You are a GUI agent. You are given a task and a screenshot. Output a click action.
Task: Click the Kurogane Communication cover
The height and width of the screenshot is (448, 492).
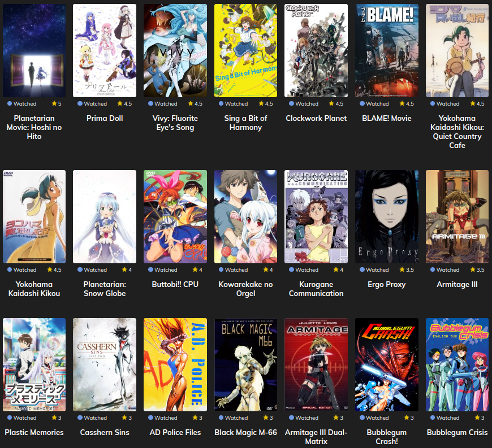[316, 216]
